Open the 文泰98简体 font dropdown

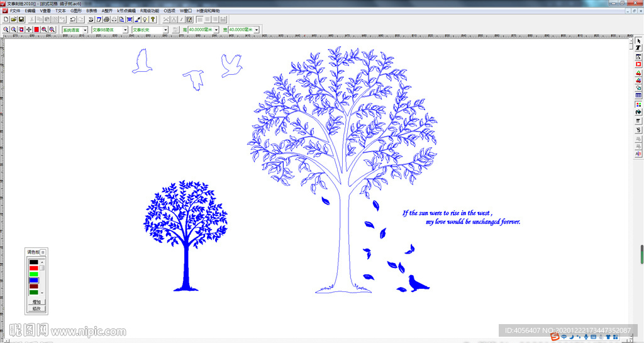(x=125, y=30)
